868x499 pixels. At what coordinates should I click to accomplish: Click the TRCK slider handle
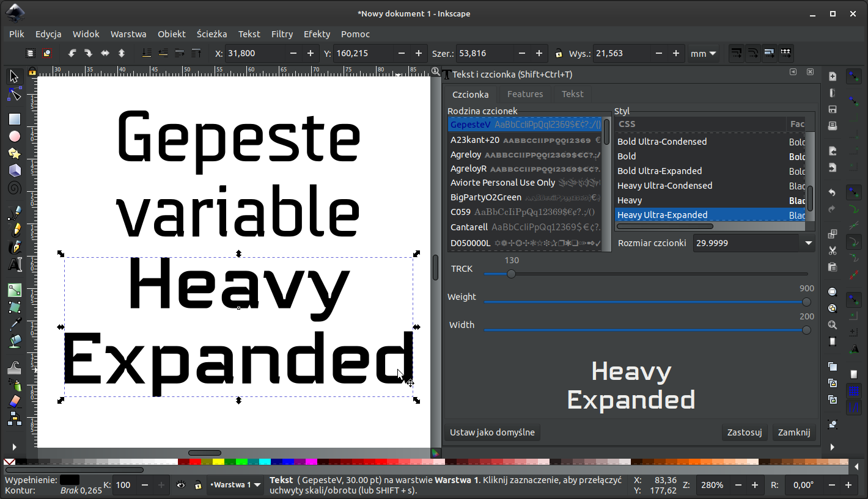(511, 274)
